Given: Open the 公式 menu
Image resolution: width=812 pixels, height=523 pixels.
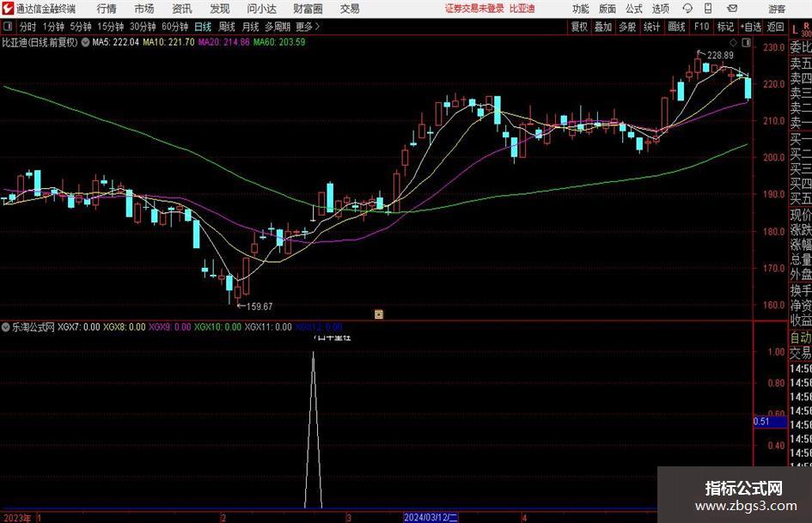Looking at the screenshot, I should coord(634,9).
